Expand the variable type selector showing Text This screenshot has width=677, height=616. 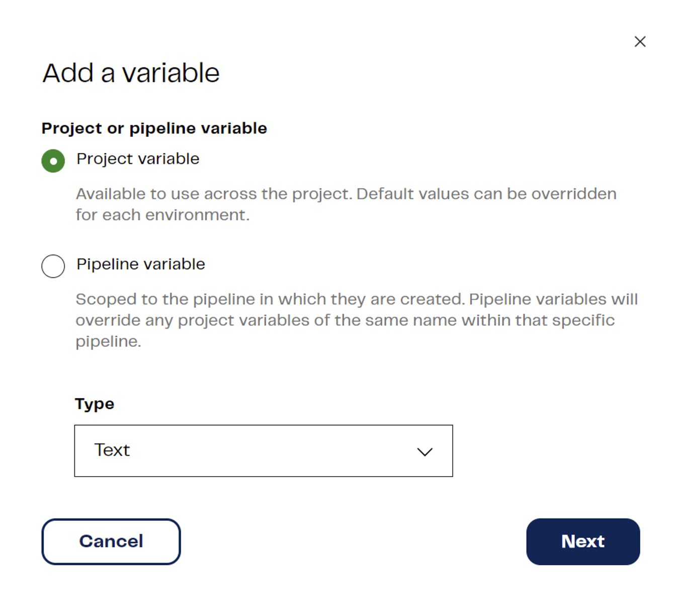point(264,450)
